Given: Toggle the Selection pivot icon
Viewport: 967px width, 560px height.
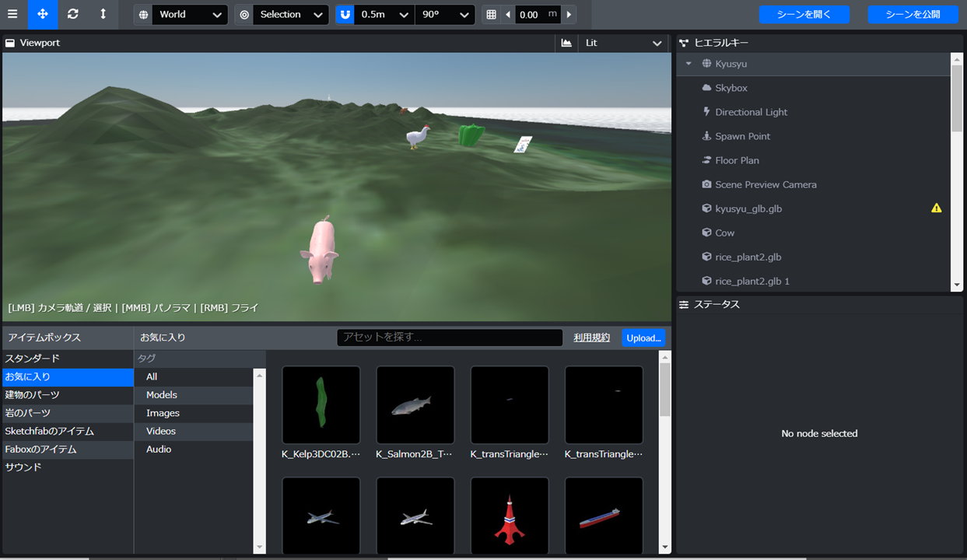Looking at the screenshot, I should click(x=244, y=15).
